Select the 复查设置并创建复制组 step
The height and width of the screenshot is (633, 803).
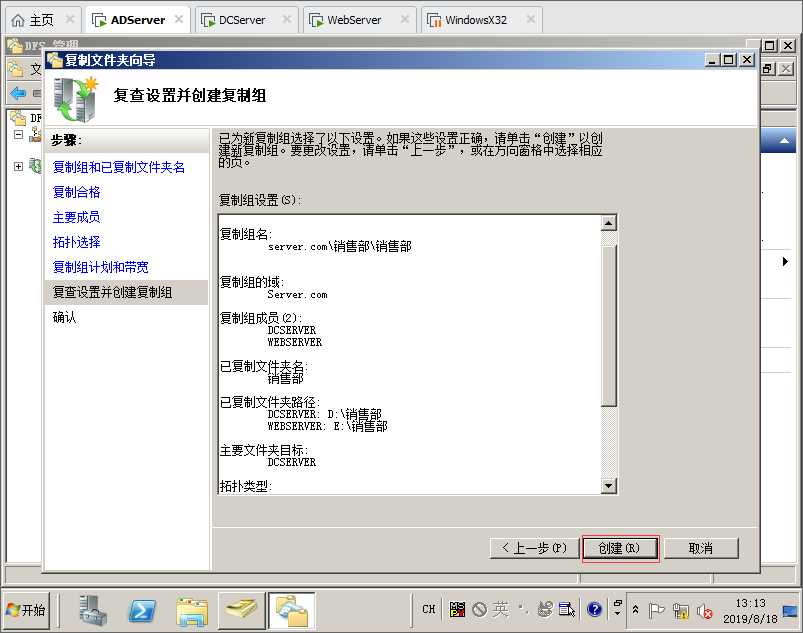126,292
